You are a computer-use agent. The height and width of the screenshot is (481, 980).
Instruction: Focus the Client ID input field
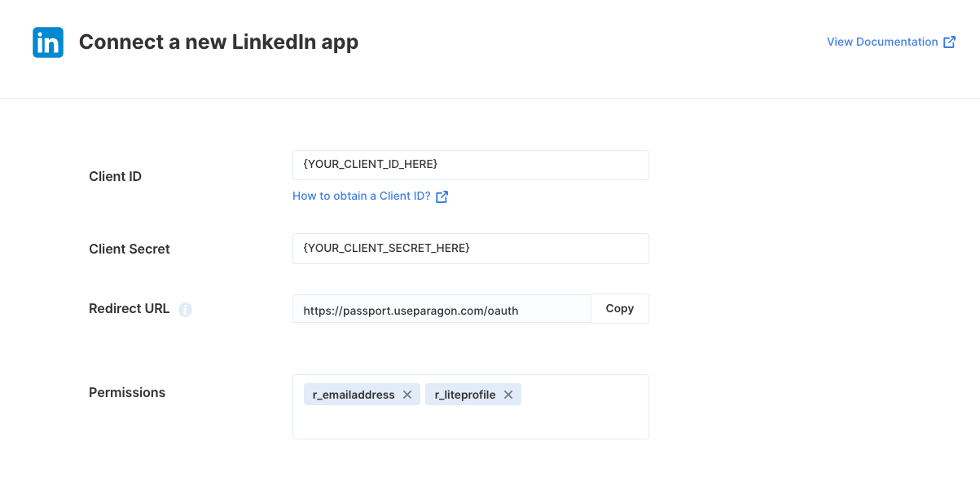click(470, 165)
